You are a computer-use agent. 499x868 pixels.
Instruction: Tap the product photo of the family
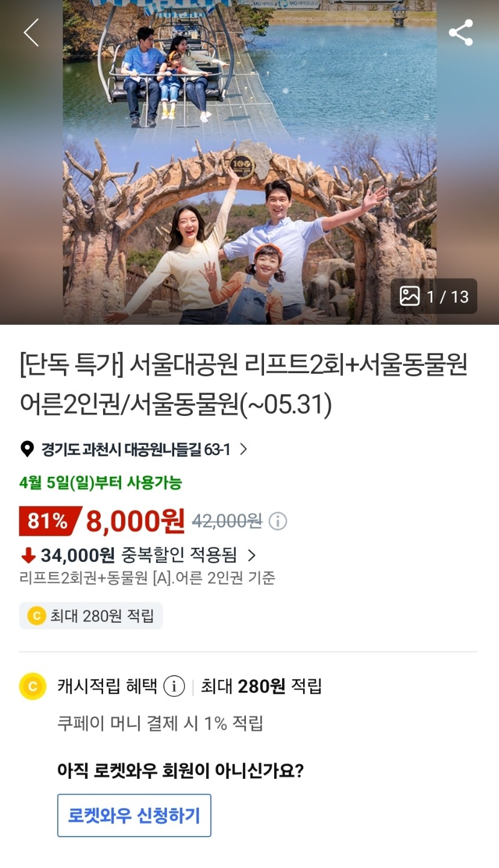pos(249,162)
